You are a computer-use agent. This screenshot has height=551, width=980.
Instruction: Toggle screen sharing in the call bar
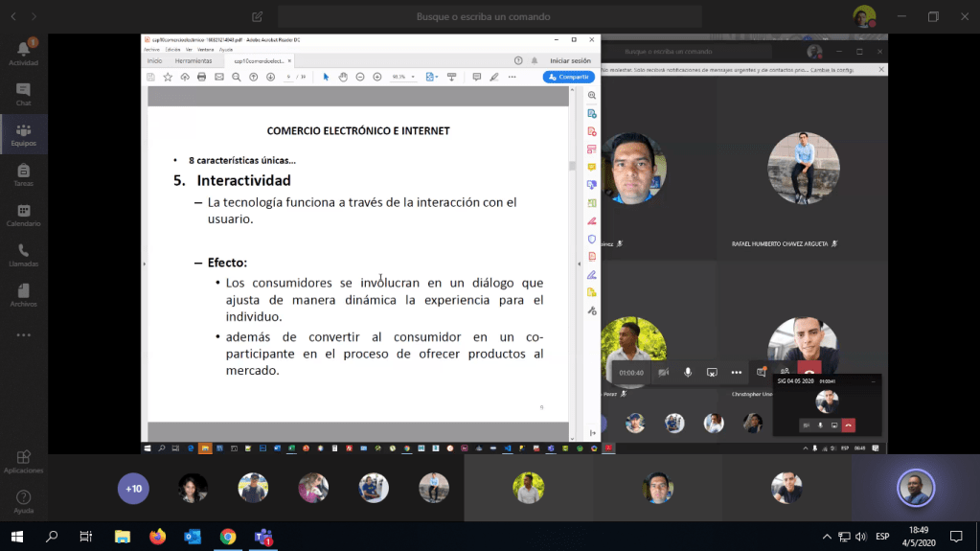pyautogui.click(x=712, y=372)
